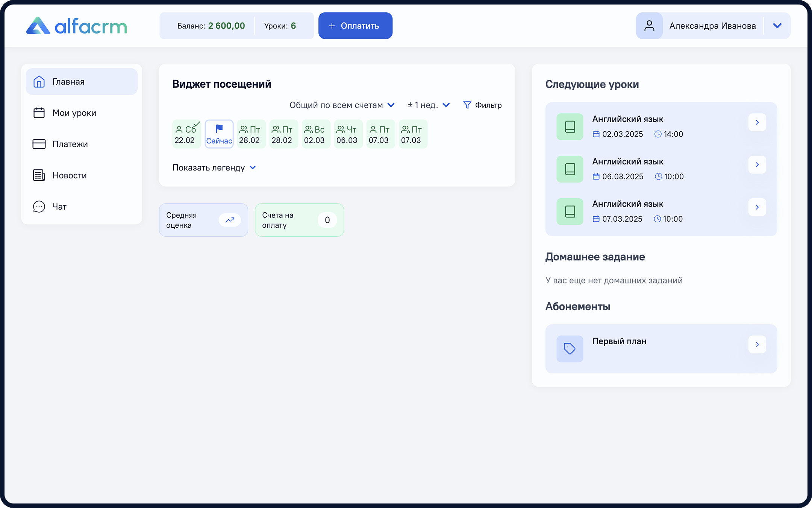
Task: Open lesson details arrow for 02.03.2025
Action: pos(757,122)
